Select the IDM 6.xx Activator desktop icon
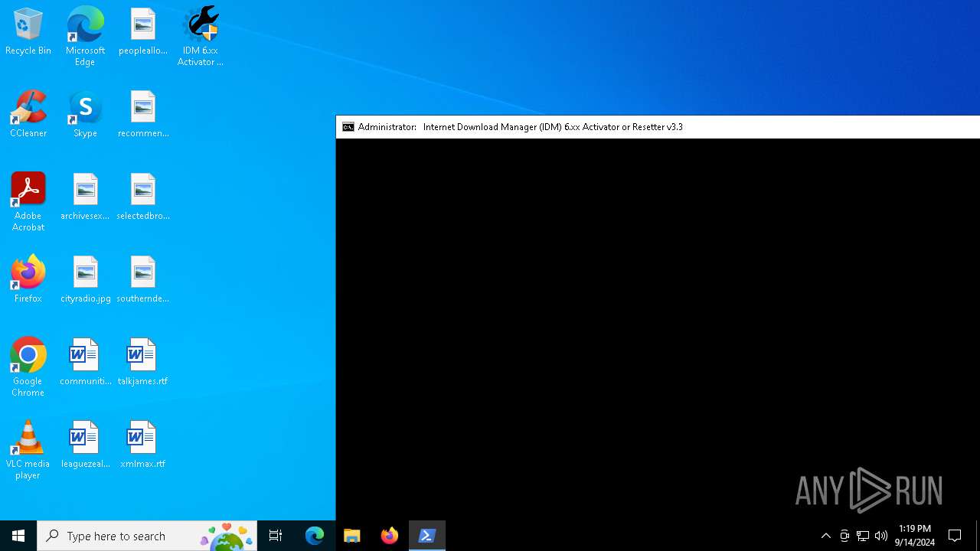Image resolution: width=980 pixels, height=551 pixels. click(x=201, y=37)
